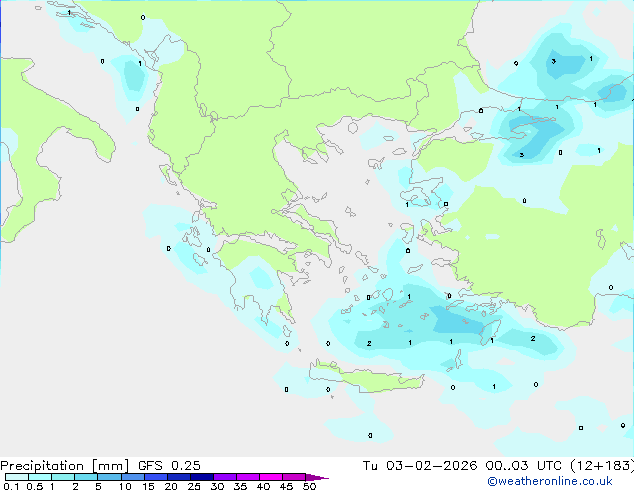The width and height of the screenshot is (634, 490).
Task: Click the 45–50 mm legend color swatch
Action: pos(294,477)
